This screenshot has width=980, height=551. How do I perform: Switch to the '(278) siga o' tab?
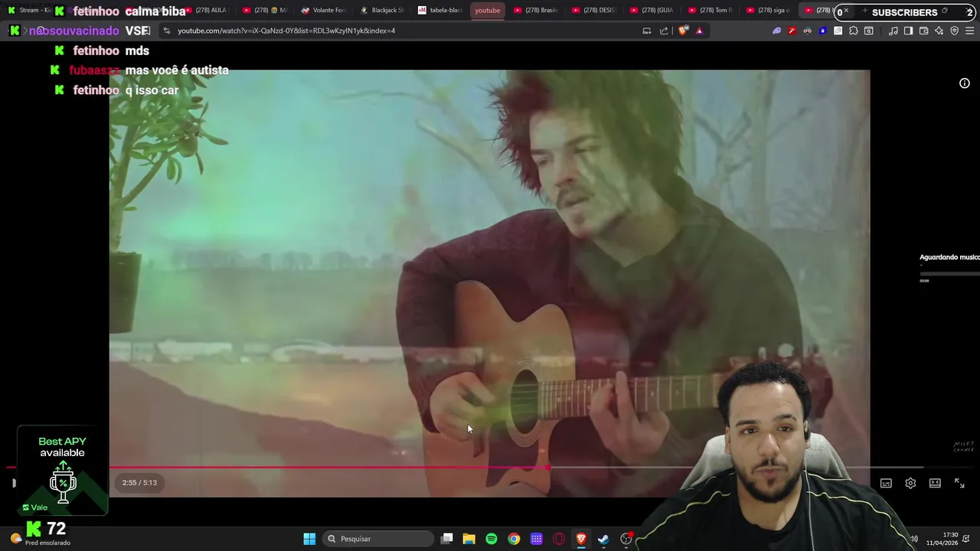click(x=769, y=10)
